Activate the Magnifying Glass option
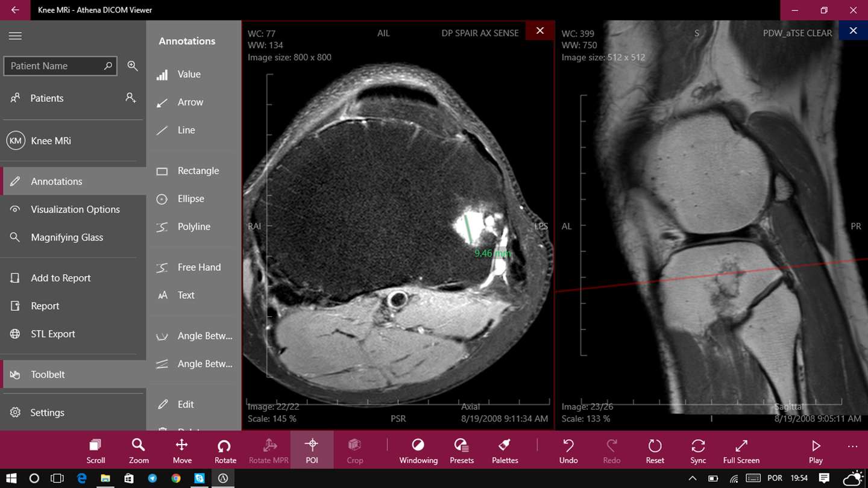868x488 pixels. tap(73, 237)
